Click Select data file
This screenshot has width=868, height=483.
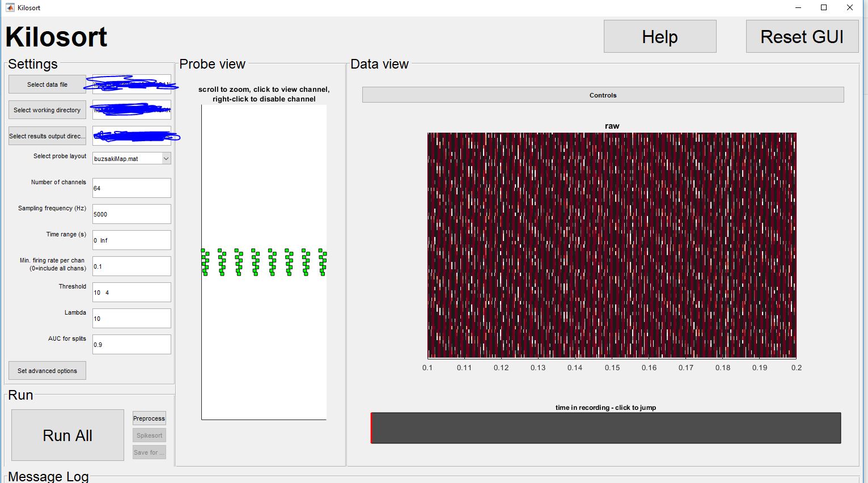point(46,83)
